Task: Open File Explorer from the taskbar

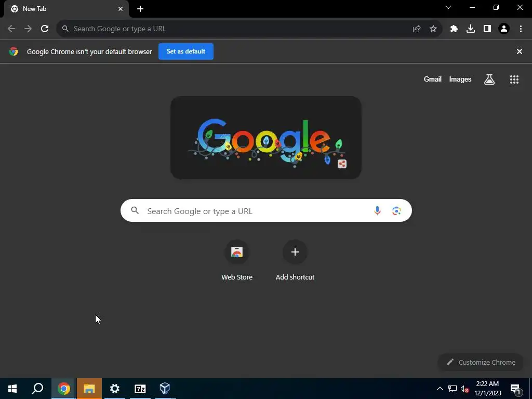Action: coord(89,389)
